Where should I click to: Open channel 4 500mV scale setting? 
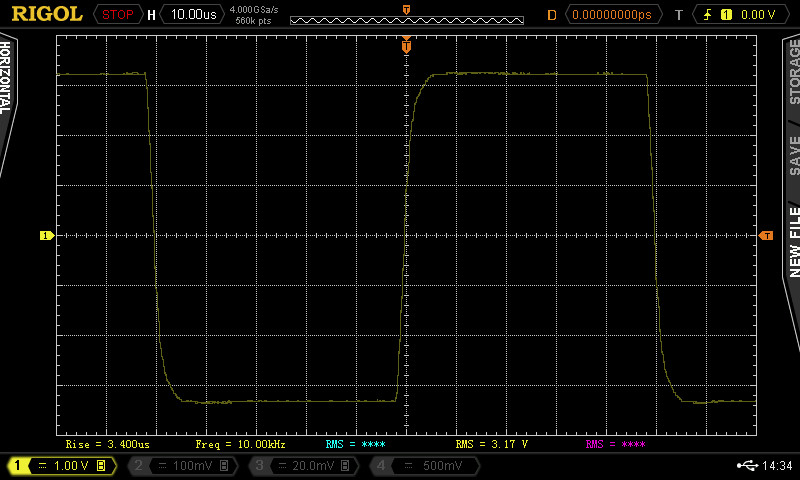point(420,466)
